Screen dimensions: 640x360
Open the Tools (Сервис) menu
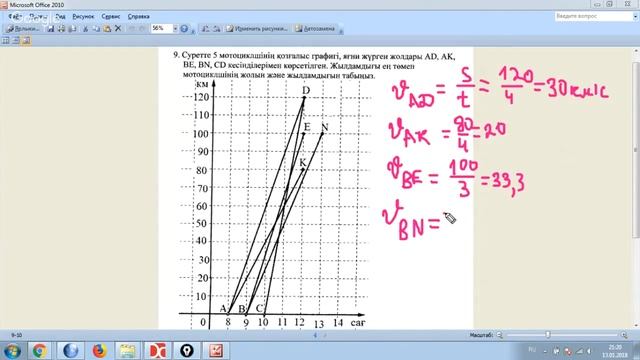pos(111,17)
